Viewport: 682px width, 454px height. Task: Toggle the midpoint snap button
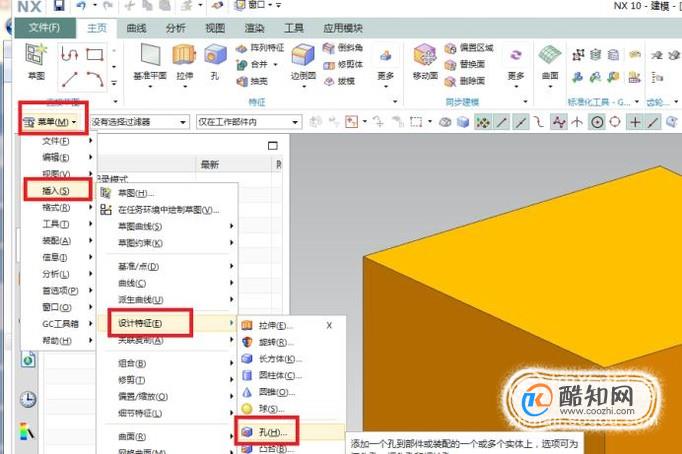(x=521, y=122)
